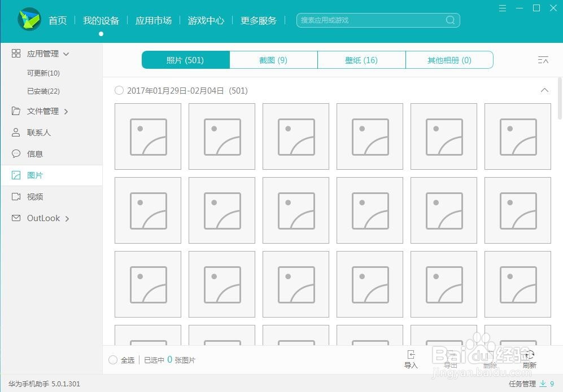Click the 应用管理 sidebar label
The image size is (563, 392).
click(x=43, y=54)
